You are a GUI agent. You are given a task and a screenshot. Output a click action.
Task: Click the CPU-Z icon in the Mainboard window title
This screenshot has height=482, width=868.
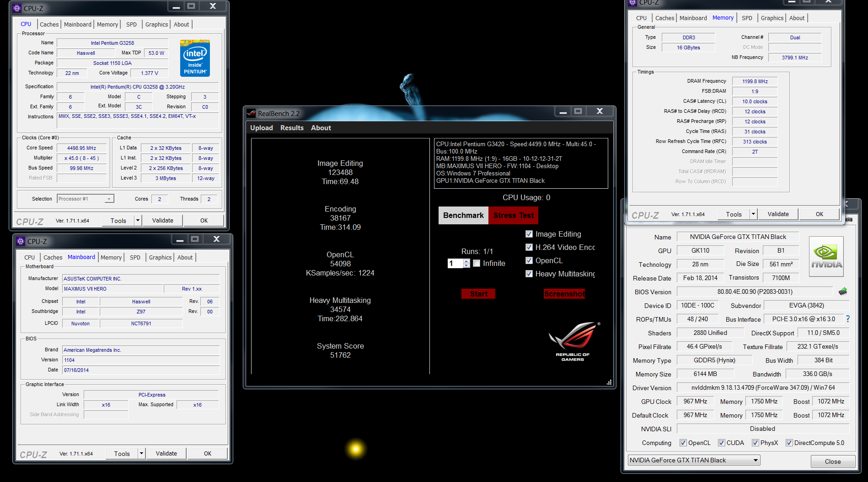click(x=21, y=241)
